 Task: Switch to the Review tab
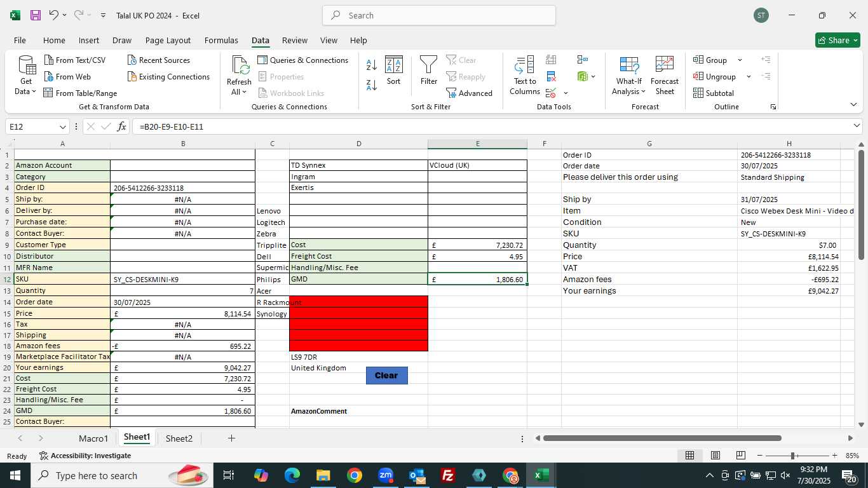tap(295, 40)
